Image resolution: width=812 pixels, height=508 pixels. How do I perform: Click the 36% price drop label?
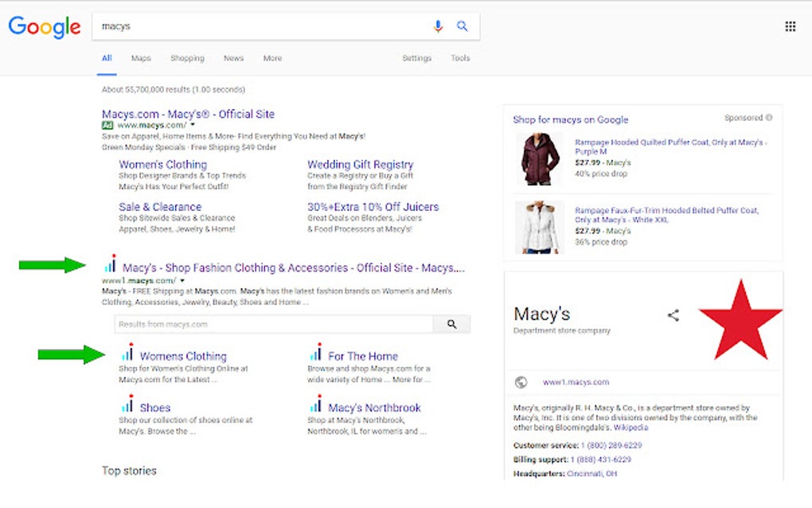(601, 242)
